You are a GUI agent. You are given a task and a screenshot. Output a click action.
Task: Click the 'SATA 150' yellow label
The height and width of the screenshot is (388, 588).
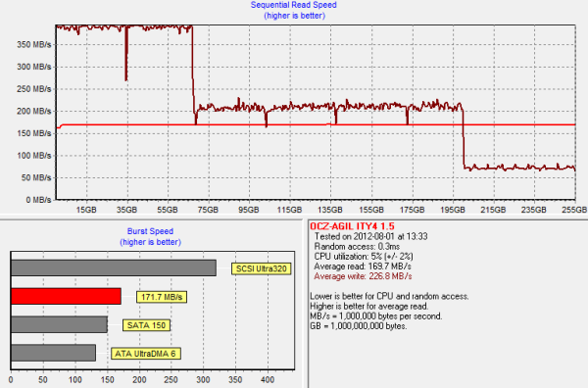click(x=146, y=325)
